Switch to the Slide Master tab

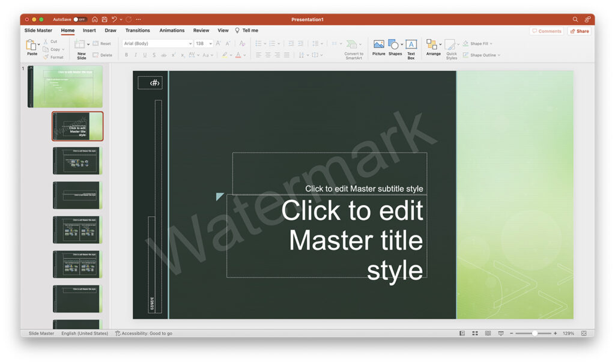click(x=38, y=30)
